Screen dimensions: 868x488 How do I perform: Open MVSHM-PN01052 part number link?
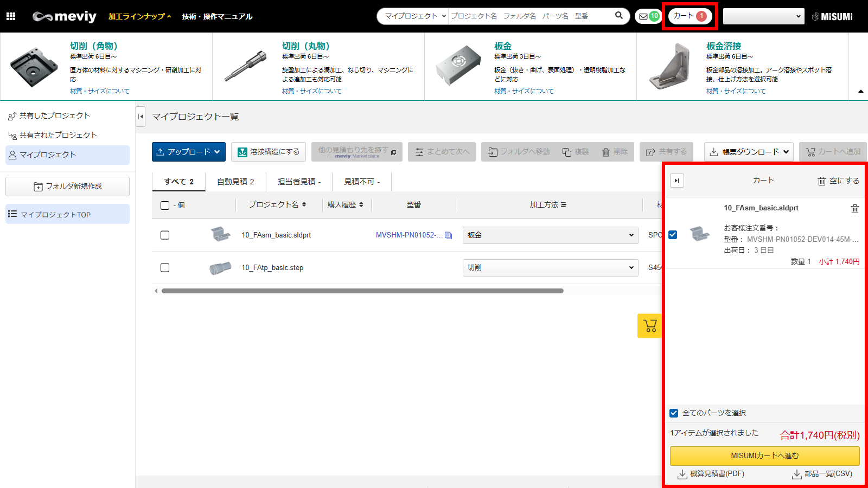[409, 235]
